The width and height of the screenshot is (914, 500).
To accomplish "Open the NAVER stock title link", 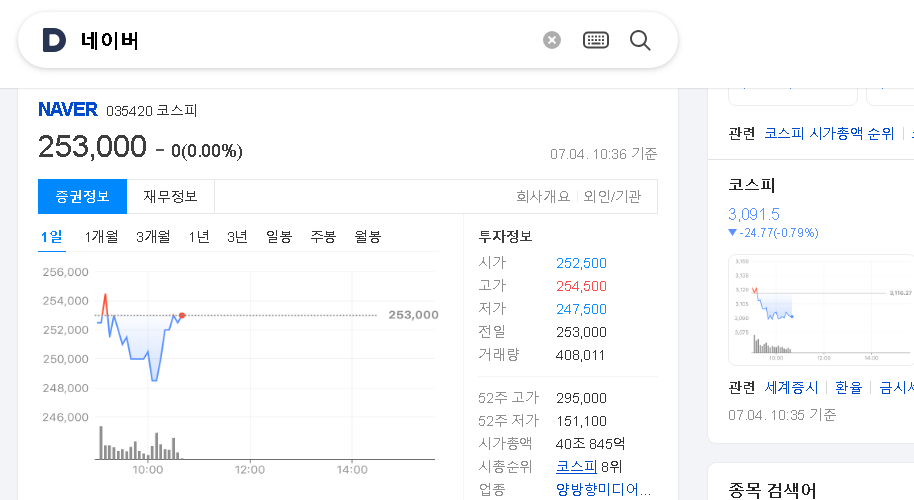I will (x=68, y=110).
